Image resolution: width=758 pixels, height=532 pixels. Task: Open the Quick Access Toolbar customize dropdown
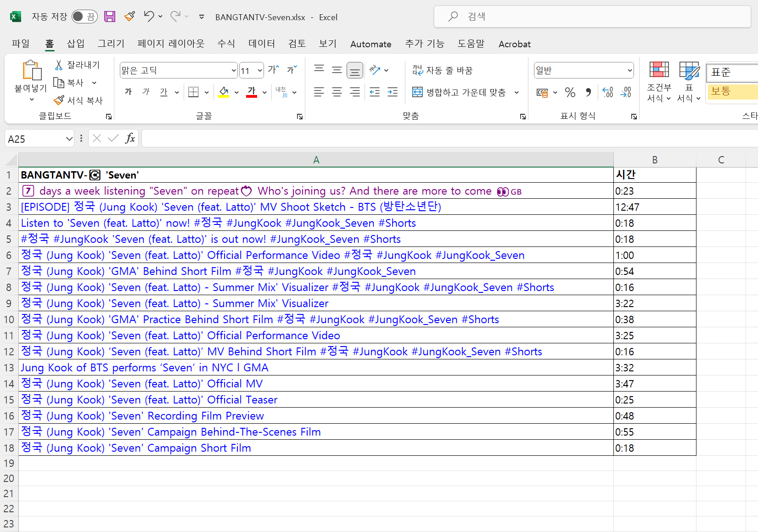(x=202, y=17)
